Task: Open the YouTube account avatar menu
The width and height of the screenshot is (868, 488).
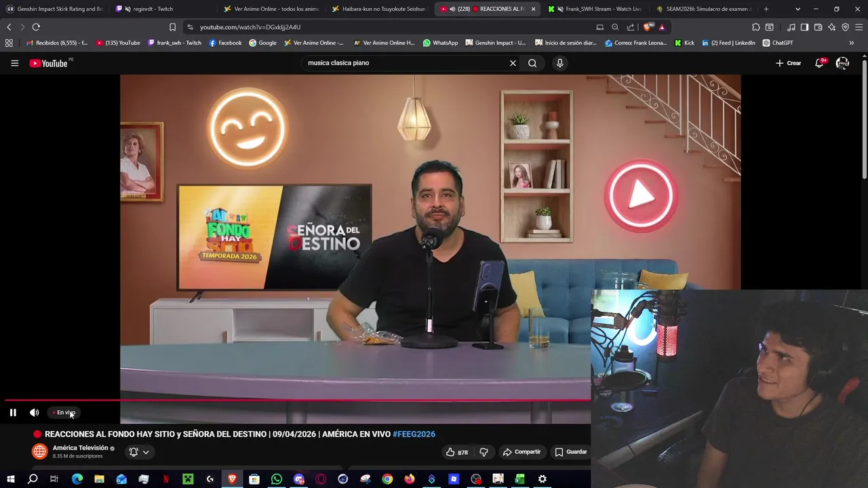Action: coord(842,63)
